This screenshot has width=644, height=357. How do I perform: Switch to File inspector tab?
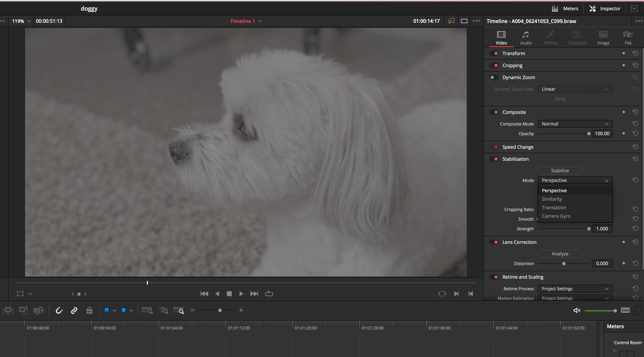pyautogui.click(x=628, y=38)
